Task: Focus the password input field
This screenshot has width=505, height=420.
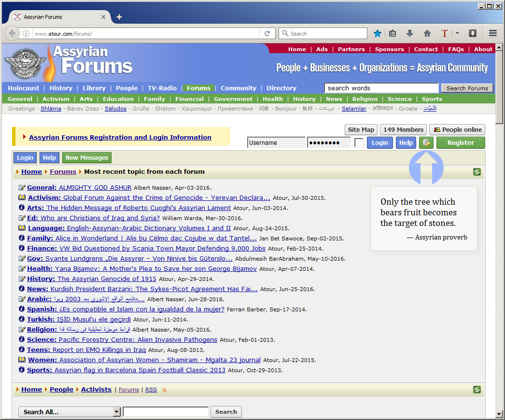Action: [329, 143]
